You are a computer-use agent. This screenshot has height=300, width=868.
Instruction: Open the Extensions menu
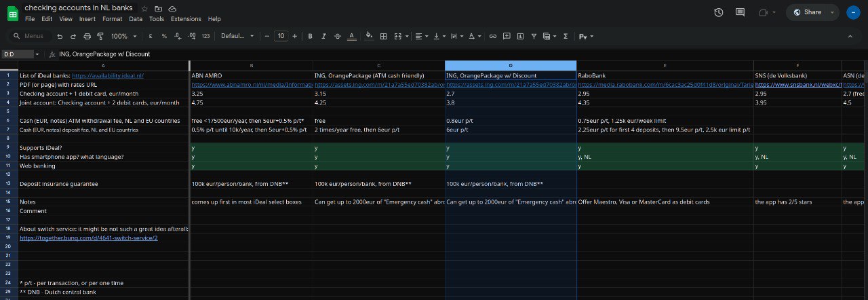(x=186, y=19)
